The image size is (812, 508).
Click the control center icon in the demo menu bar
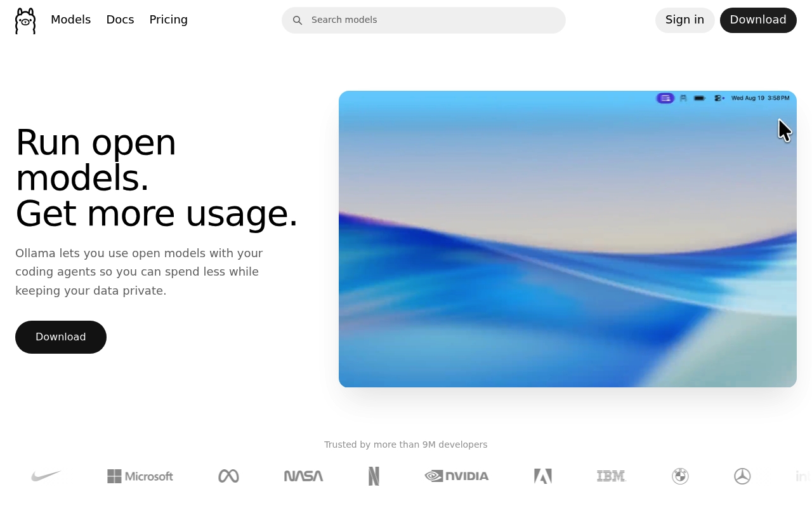719,98
